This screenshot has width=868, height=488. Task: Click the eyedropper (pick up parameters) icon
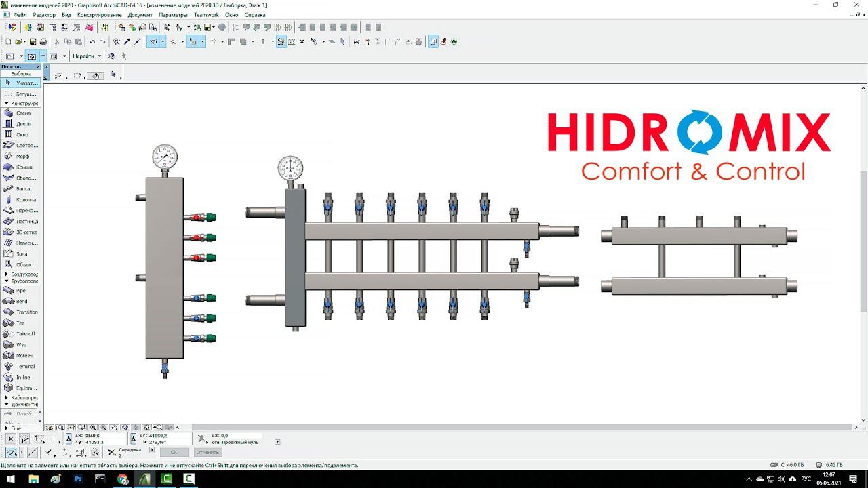click(127, 42)
